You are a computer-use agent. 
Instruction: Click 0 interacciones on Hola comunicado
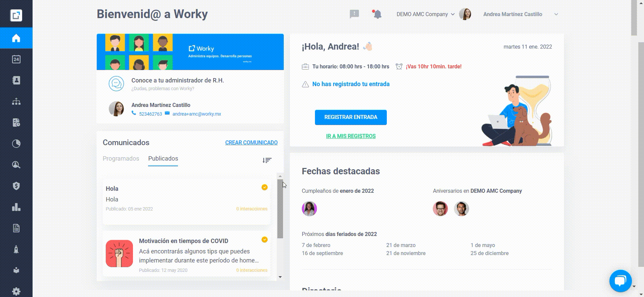pos(252,209)
